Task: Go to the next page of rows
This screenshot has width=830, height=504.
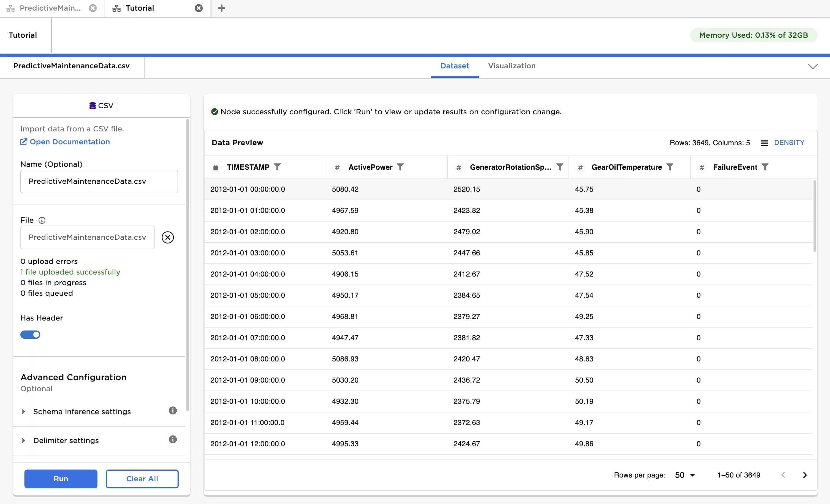Action: 804,475
